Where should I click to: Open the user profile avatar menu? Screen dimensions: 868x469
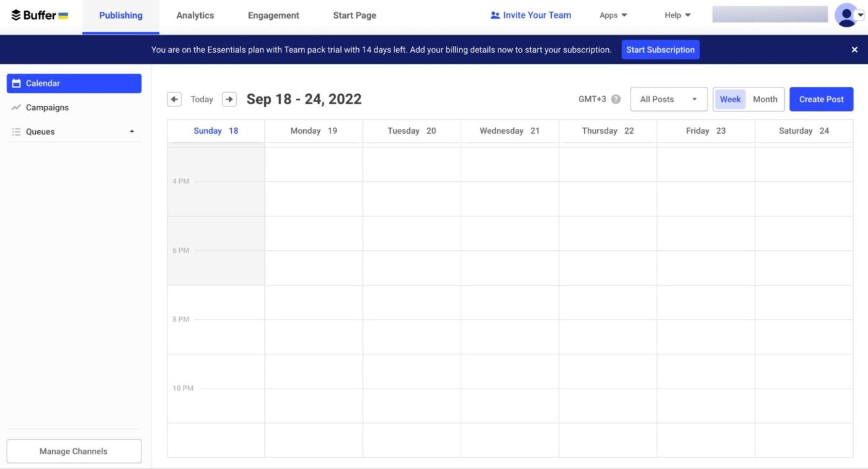[847, 15]
